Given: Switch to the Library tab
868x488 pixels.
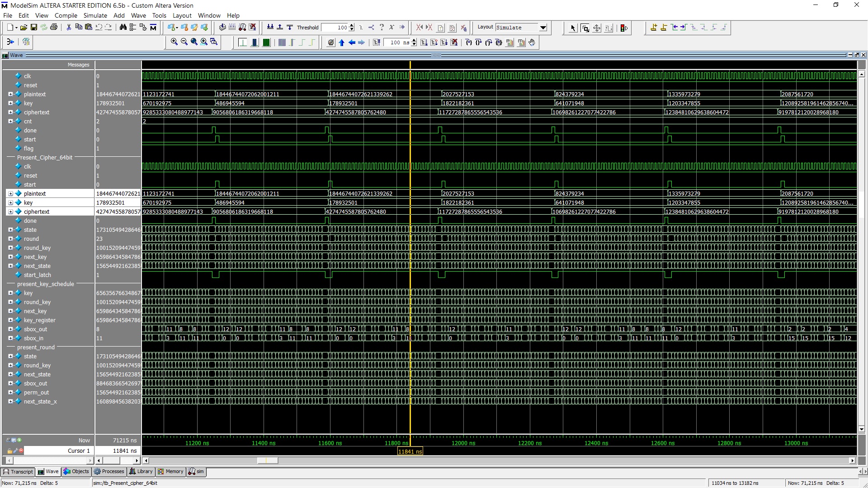Looking at the screenshot, I should (x=141, y=471).
